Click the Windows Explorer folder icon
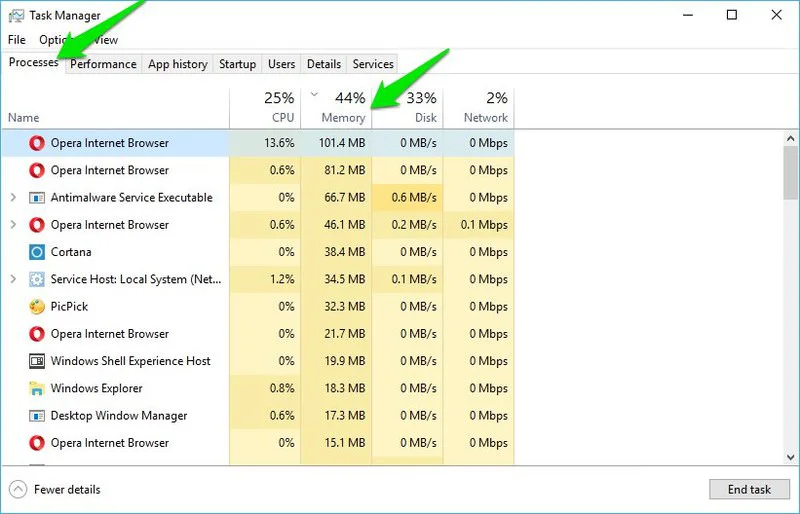The width and height of the screenshot is (800, 514). tap(37, 388)
